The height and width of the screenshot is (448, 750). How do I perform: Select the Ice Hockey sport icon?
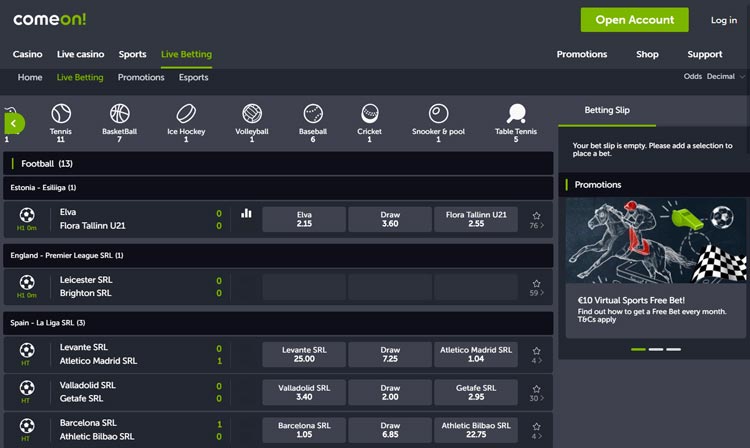click(186, 114)
